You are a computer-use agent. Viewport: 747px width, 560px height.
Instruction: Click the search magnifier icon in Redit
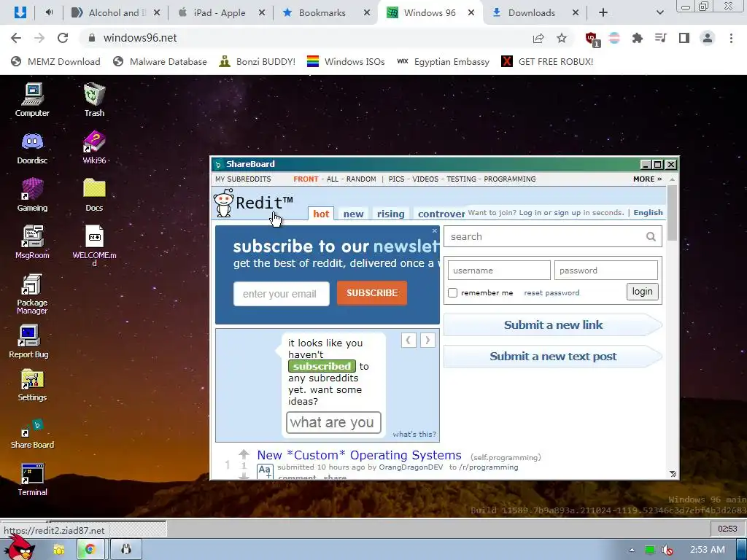[x=651, y=237]
